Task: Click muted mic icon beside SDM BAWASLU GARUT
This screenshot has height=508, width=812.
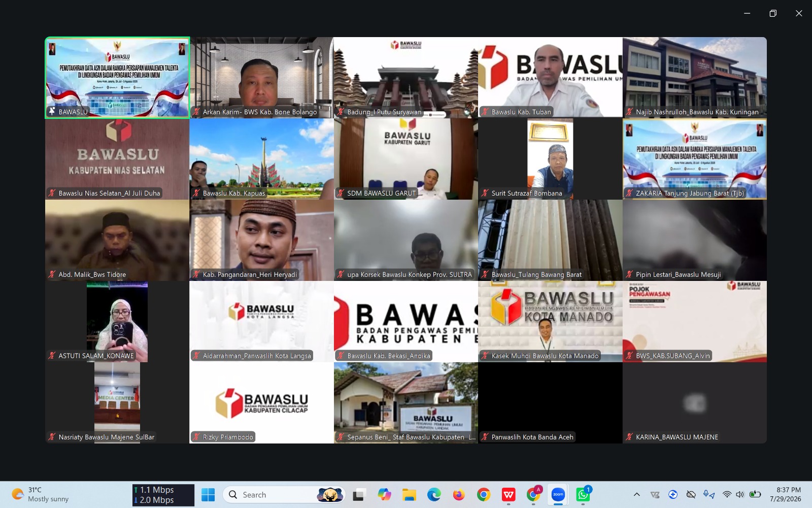Action: point(341,193)
